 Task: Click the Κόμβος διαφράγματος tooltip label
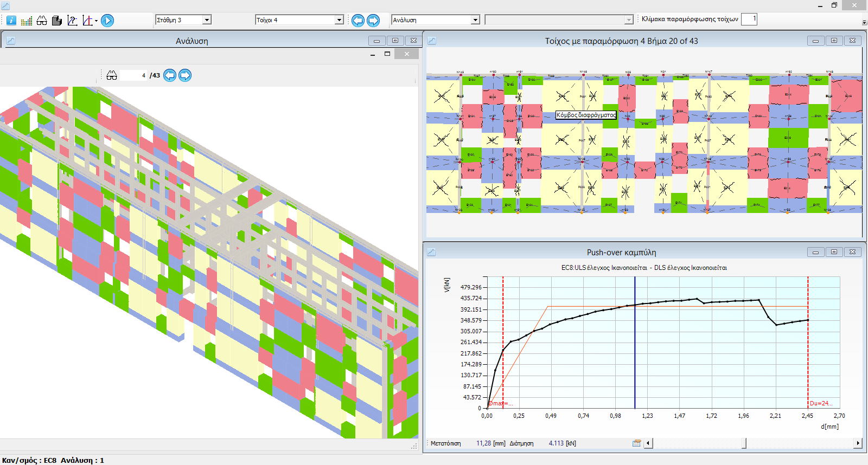586,115
